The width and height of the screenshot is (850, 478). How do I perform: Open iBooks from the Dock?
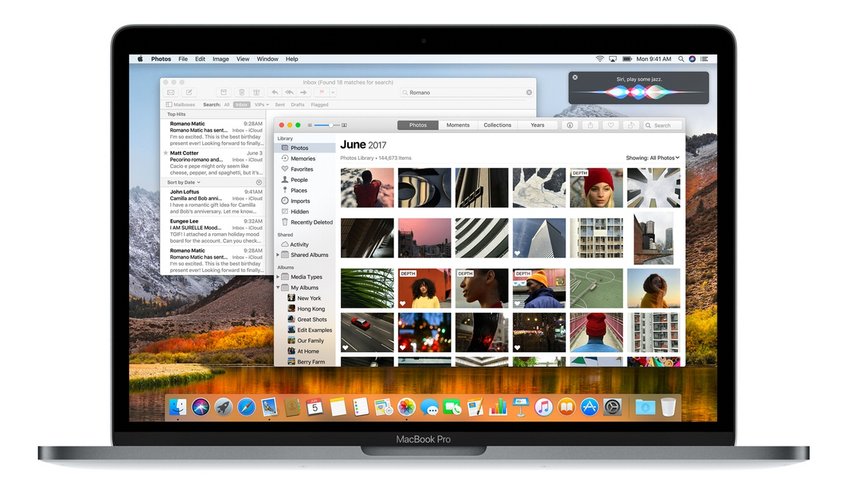point(566,407)
